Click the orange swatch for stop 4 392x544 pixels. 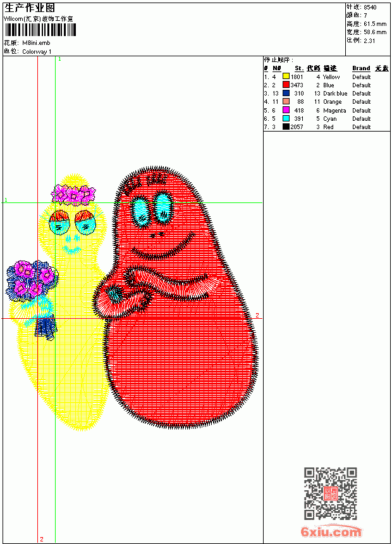(286, 101)
